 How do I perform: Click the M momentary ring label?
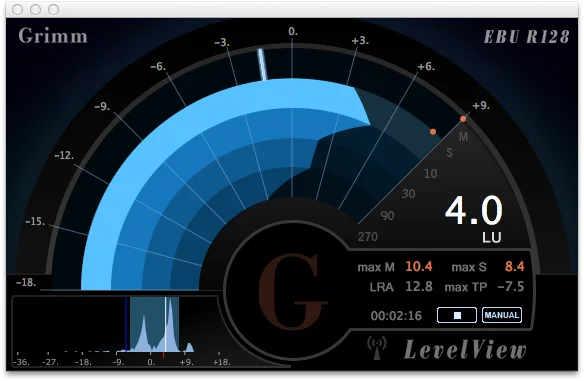[x=463, y=137]
